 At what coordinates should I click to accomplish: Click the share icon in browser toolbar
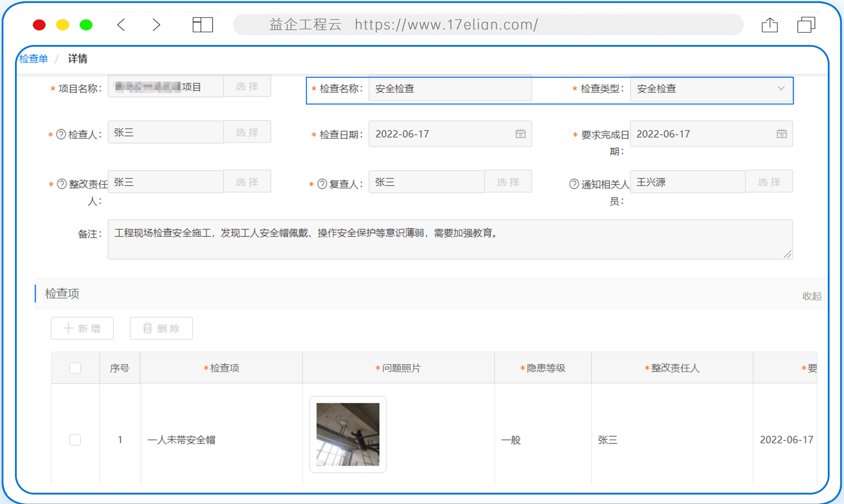[x=770, y=25]
